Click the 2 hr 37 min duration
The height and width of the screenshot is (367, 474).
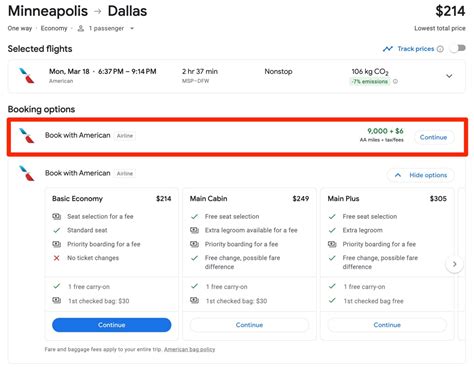coord(200,71)
